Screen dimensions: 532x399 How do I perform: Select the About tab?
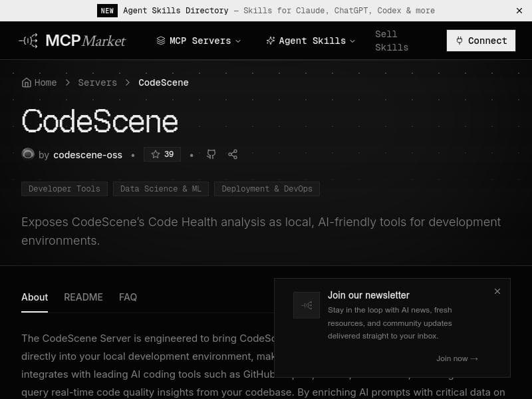point(35,297)
